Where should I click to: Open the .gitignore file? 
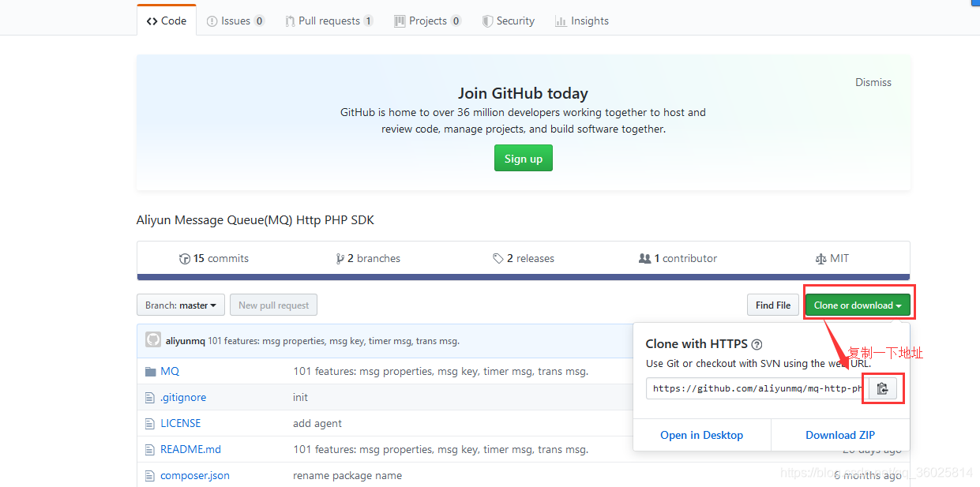pyautogui.click(x=183, y=397)
